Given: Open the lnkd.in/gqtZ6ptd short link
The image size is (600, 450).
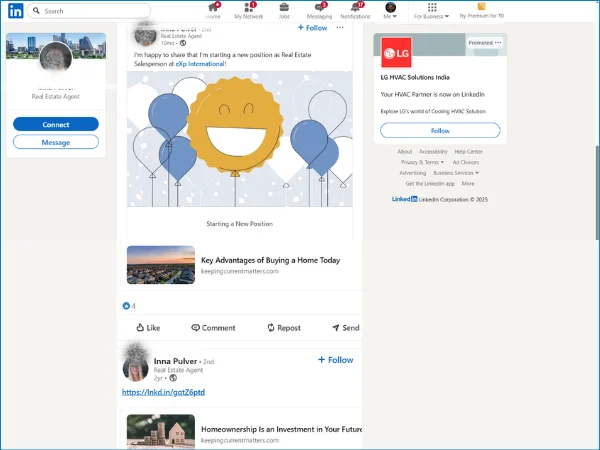Looking at the screenshot, I should click(x=163, y=392).
